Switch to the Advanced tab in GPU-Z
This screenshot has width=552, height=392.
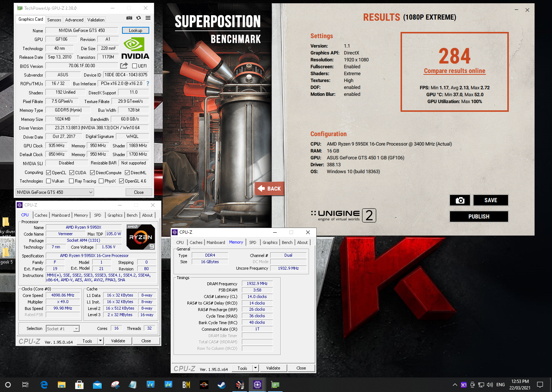pos(74,20)
